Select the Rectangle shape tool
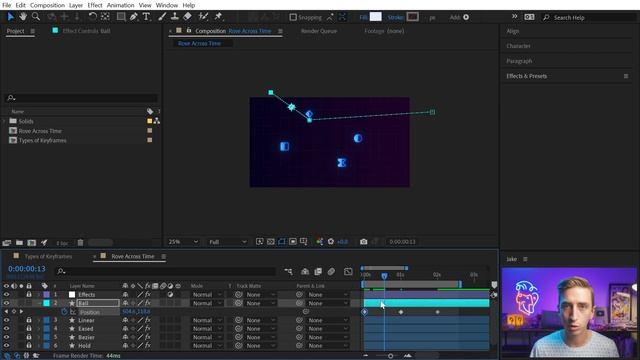The height and width of the screenshot is (360, 640). pos(121,17)
